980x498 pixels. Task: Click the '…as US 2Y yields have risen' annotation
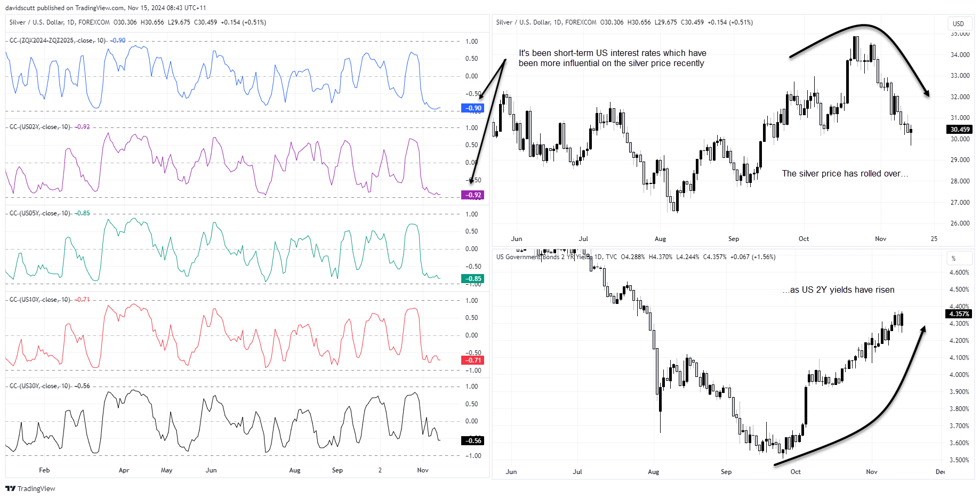coord(839,290)
